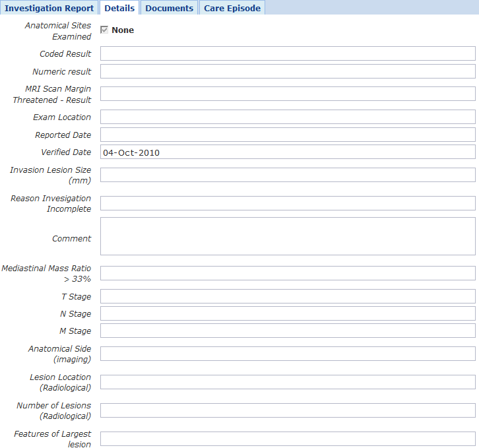Click inside the Comment text area
The width and height of the screenshot is (479, 448).
(288, 236)
